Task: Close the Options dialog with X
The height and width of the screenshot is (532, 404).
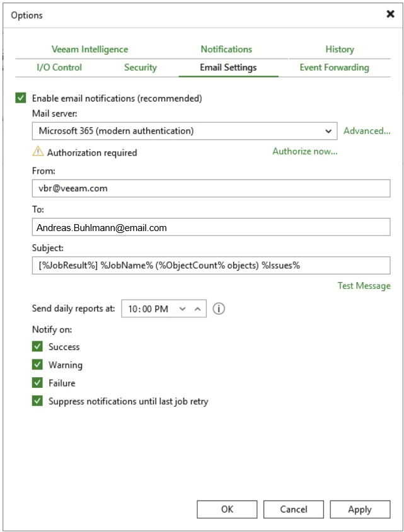Action: coord(390,14)
